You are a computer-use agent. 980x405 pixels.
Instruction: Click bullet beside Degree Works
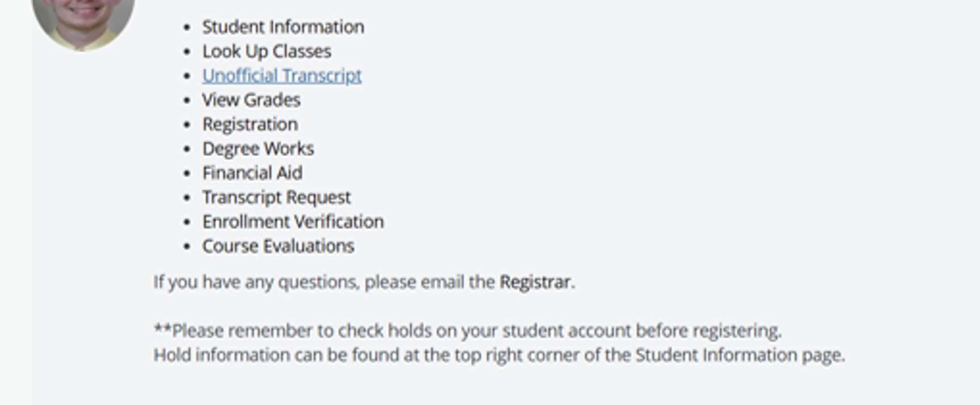click(x=187, y=149)
